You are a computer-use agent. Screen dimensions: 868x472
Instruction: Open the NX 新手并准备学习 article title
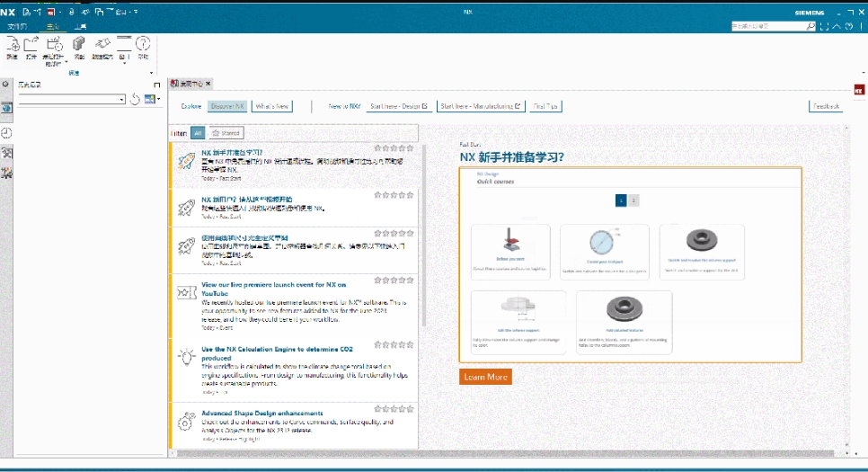232,152
